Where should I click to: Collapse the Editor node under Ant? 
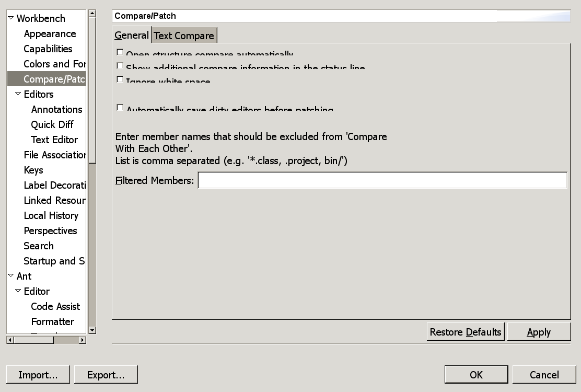coord(18,291)
